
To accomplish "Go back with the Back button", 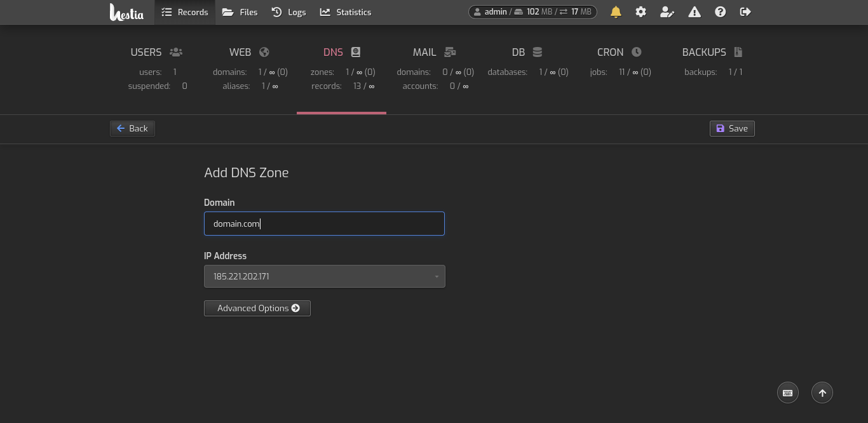I will (132, 128).
